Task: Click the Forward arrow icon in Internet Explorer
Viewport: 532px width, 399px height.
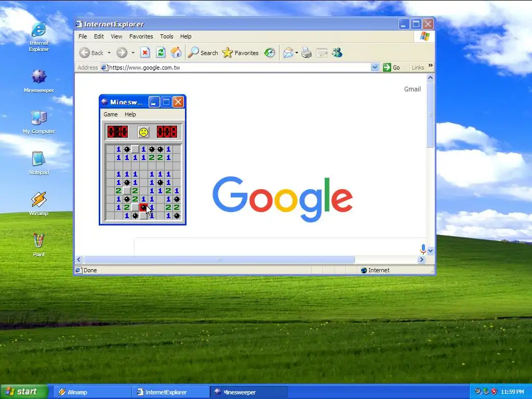Action: pyautogui.click(x=122, y=52)
